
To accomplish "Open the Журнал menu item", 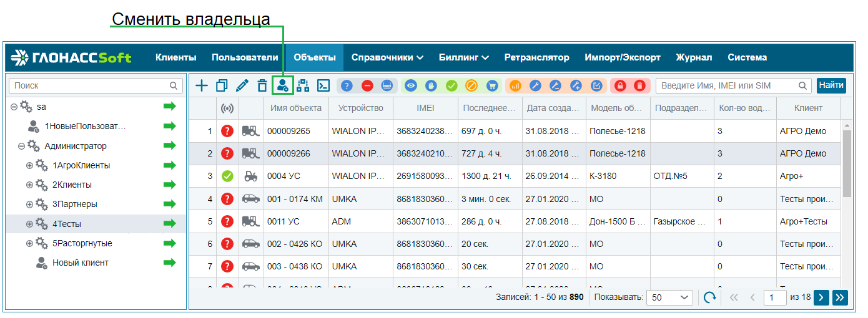I will click(694, 57).
